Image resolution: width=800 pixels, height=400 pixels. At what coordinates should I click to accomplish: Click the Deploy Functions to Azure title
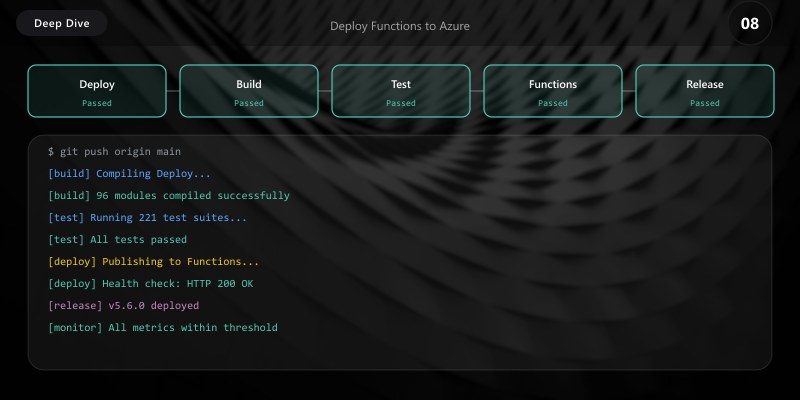(x=399, y=26)
